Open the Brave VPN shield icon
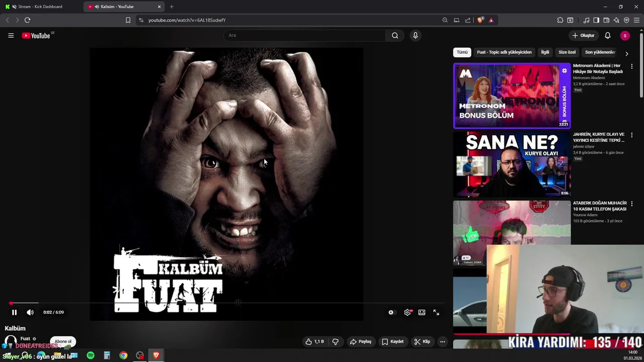 pyautogui.click(x=626, y=20)
